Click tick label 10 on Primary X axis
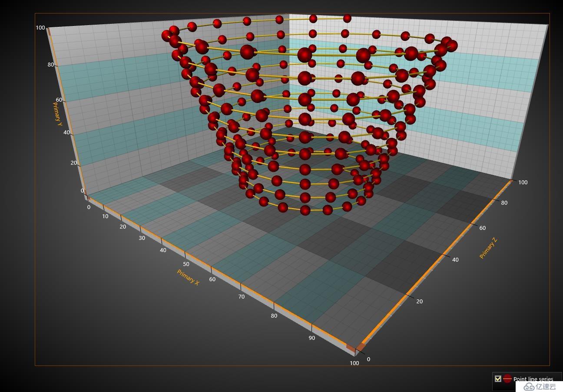563x392 pixels. point(106,216)
